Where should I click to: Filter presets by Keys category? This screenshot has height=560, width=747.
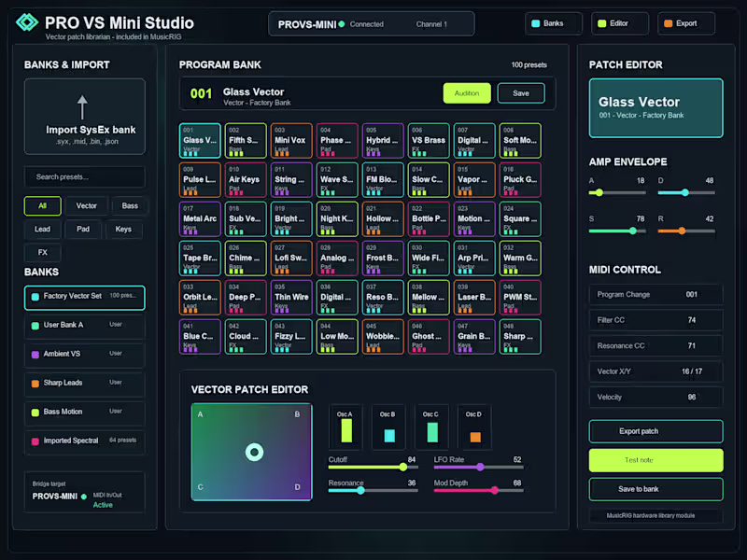click(x=123, y=229)
